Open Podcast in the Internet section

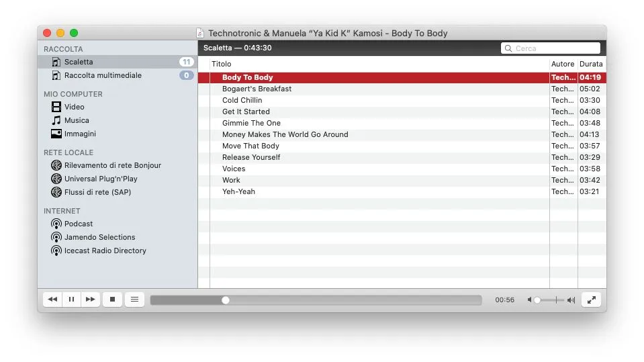[x=118, y=224]
